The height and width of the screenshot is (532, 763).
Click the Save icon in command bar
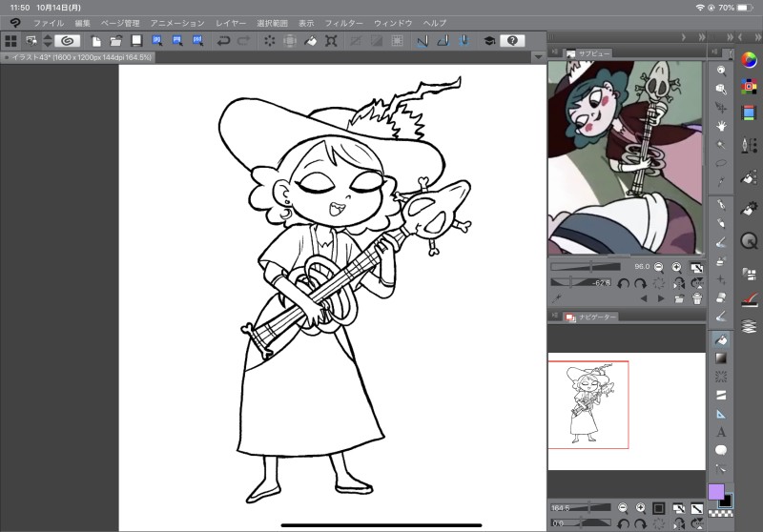136,41
